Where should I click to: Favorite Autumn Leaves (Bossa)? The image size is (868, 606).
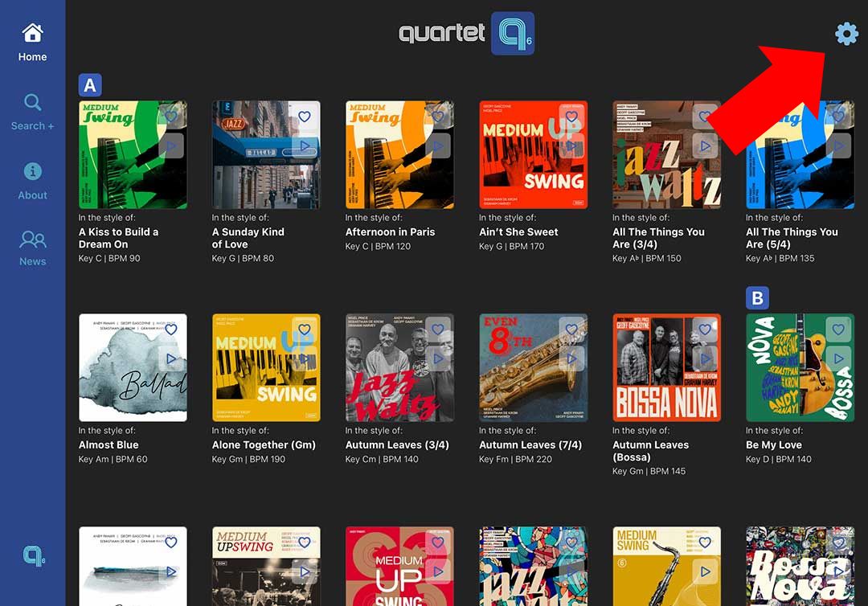[705, 330]
